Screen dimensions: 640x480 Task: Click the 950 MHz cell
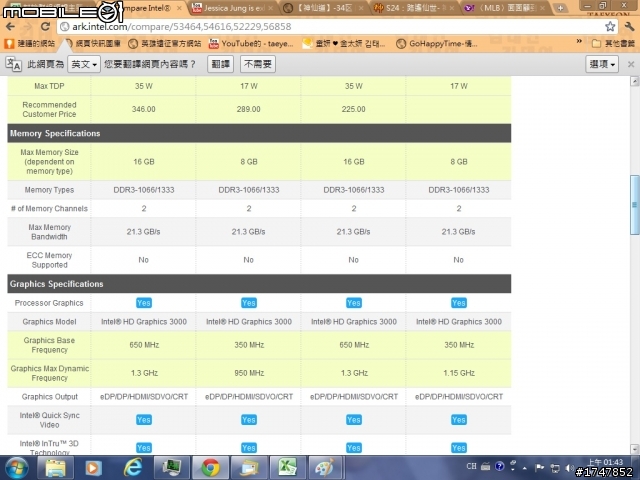pos(249,373)
